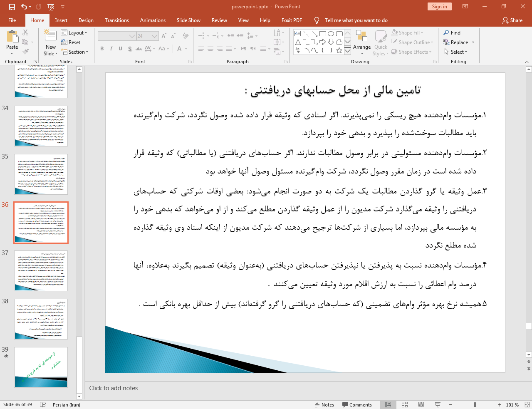Toggle Align Right paragraph button

coord(220,49)
